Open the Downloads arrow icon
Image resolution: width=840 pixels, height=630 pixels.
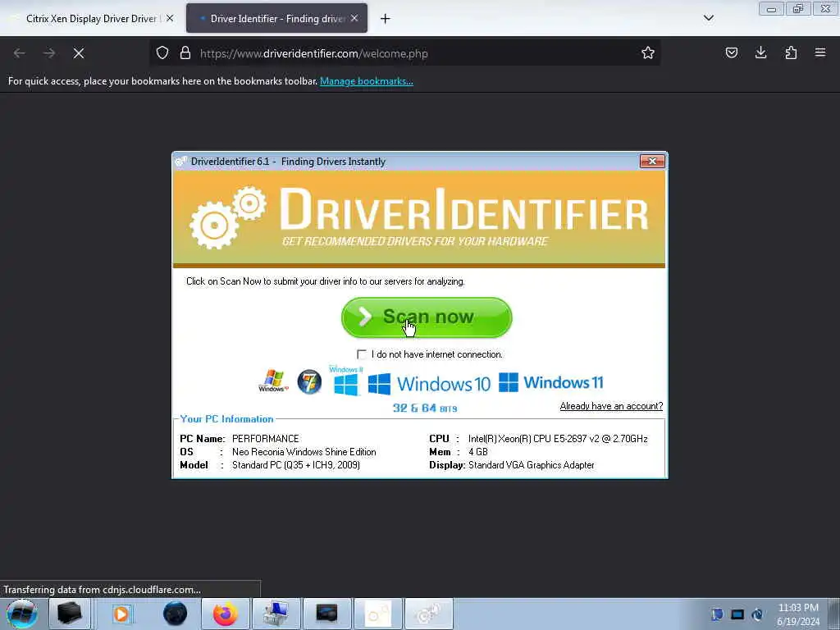[x=760, y=52]
